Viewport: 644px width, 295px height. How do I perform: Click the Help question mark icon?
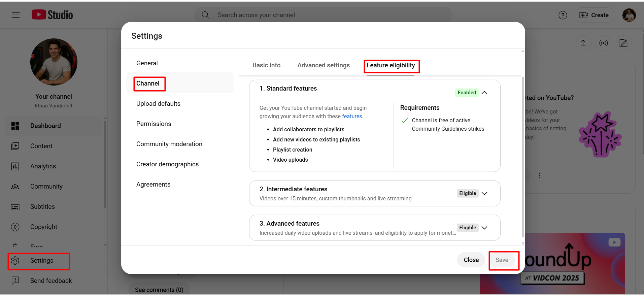563,15
